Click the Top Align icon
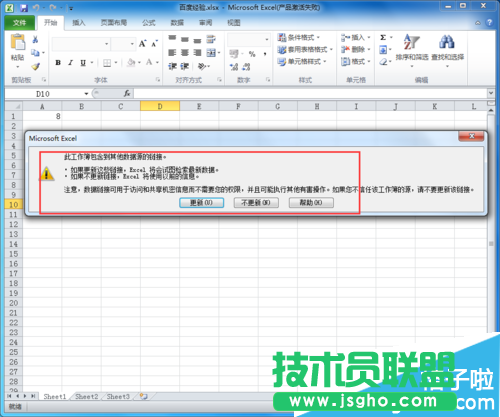The height and width of the screenshot is (417, 500). click(x=172, y=39)
